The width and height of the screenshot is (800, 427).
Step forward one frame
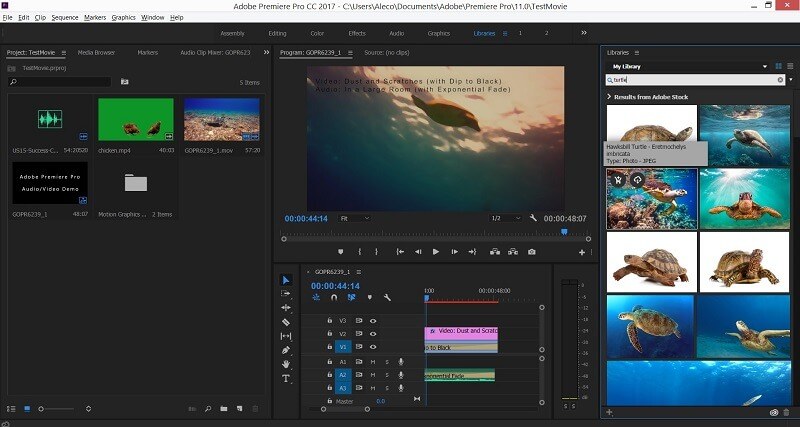pyautogui.click(x=454, y=252)
